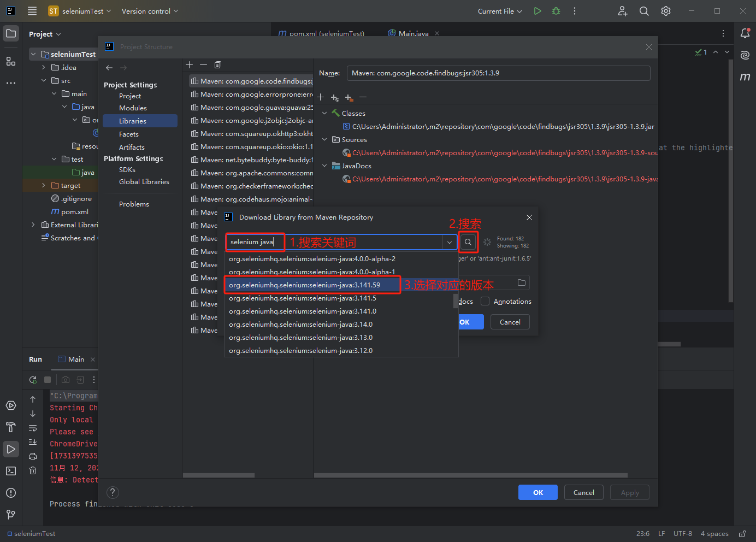Open the seleniumTest project dropdown
The image size is (756, 542).
(x=79, y=11)
